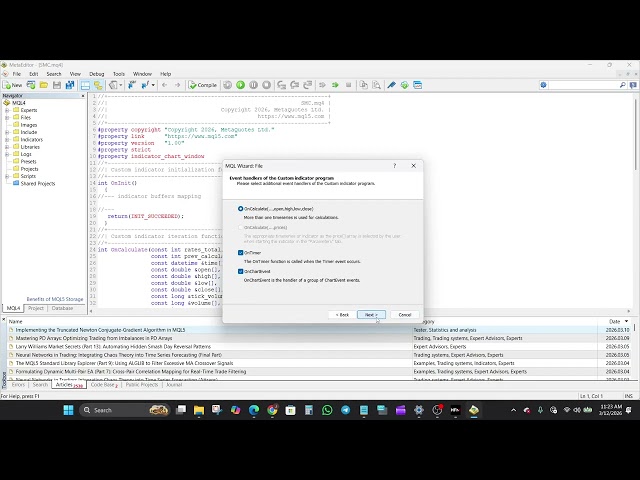Click the Open folder icon in toolbar
Image resolution: width=640 pixels, height=480 pixels.
44,85
